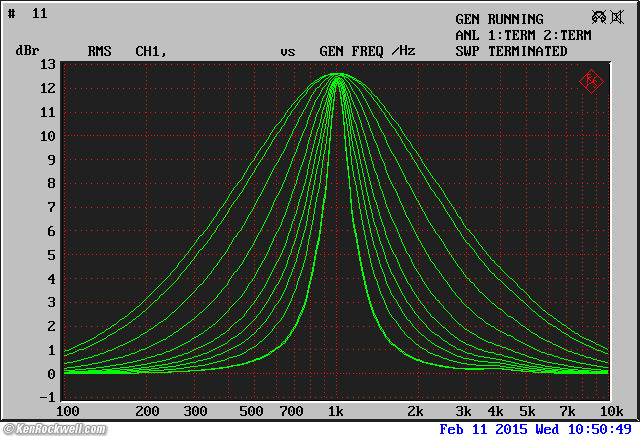Click the crossed-out speaker icon
The height and width of the screenshot is (436, 640).
[617, 18]
